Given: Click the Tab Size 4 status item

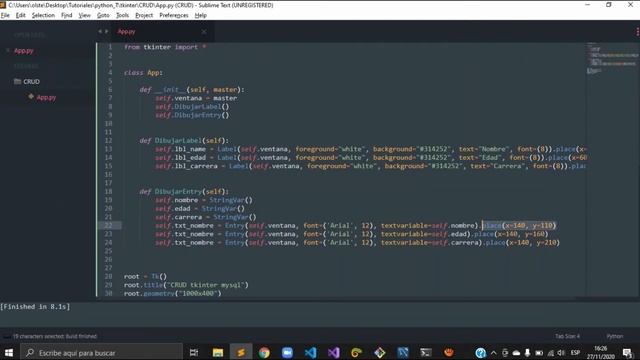Looking at the screenshot, I should tap(567, 336).
